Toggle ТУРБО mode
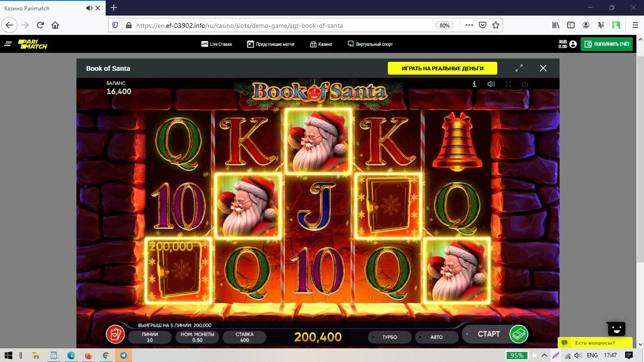 coord(390,337)
